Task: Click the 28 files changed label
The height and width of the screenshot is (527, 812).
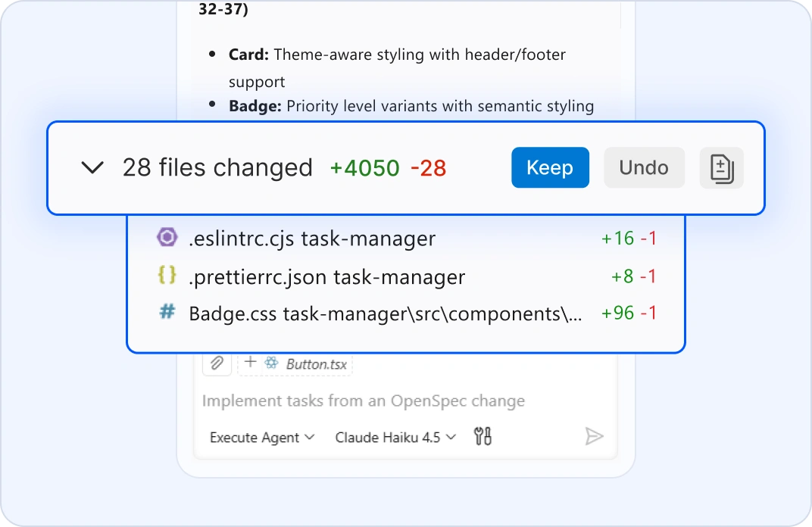Action: pyautogui.click(x=217, y=167)
